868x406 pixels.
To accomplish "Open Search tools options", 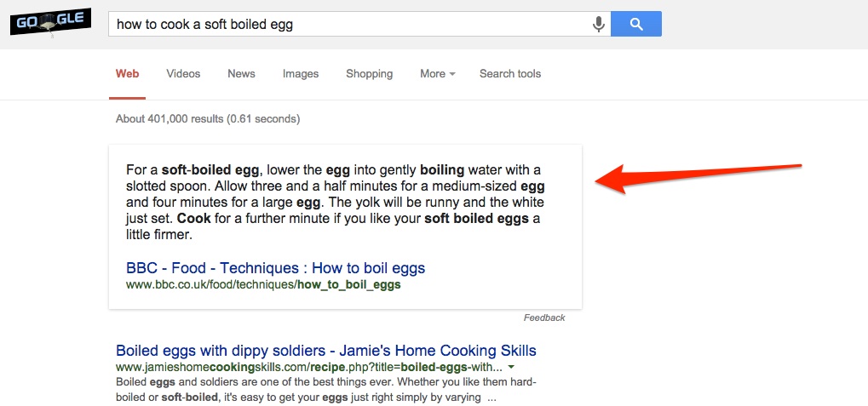I will click(509, 74).
